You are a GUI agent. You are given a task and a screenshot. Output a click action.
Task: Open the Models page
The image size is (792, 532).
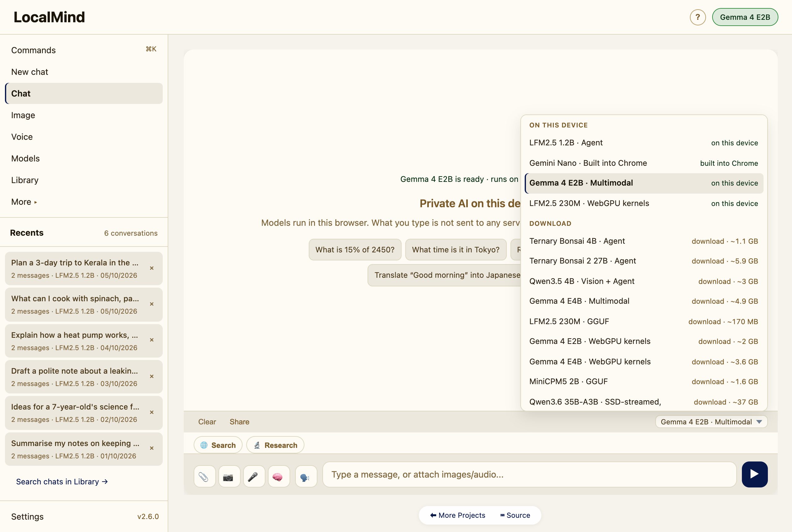84,158
